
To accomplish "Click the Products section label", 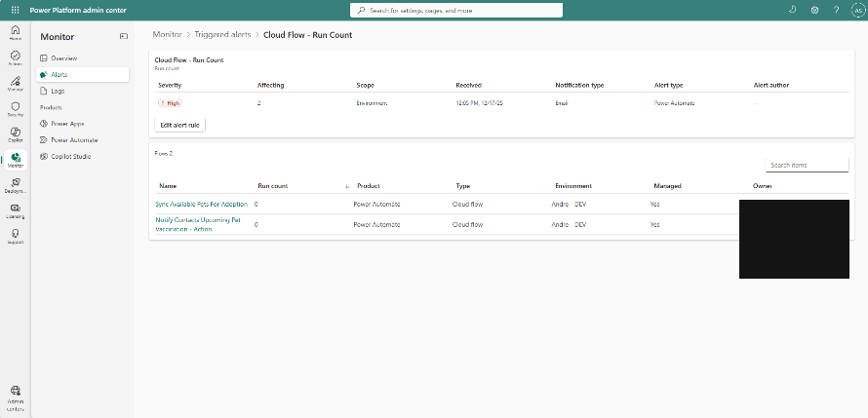I will (51, 107).
